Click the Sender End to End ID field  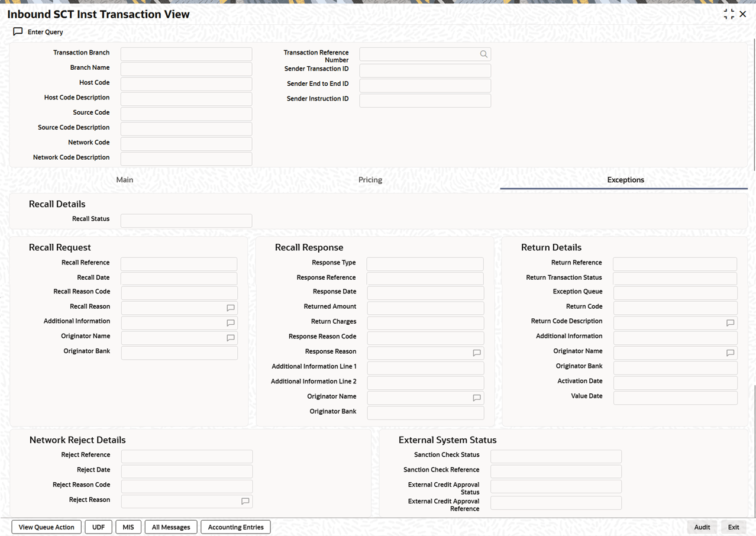coord(425,86)
